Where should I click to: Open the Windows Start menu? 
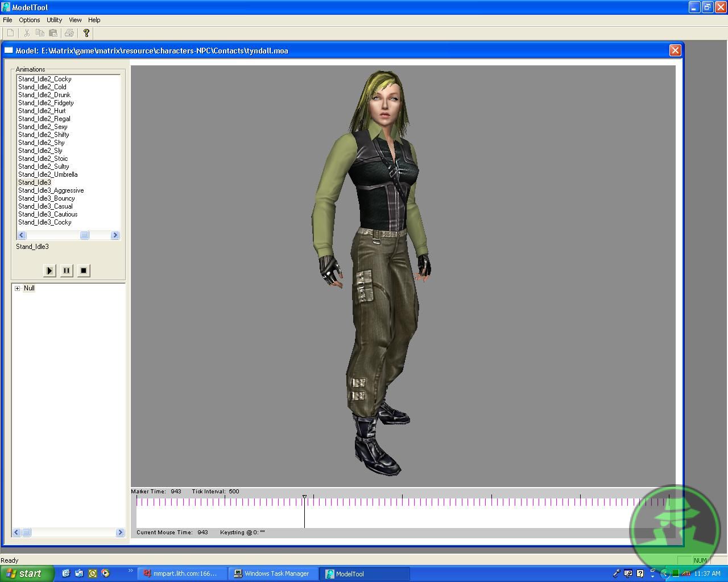26,573
